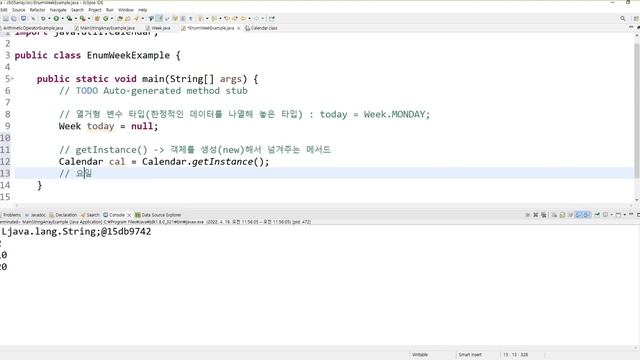Switch to Calendar.class editor tab

click(x=261, y=28)
